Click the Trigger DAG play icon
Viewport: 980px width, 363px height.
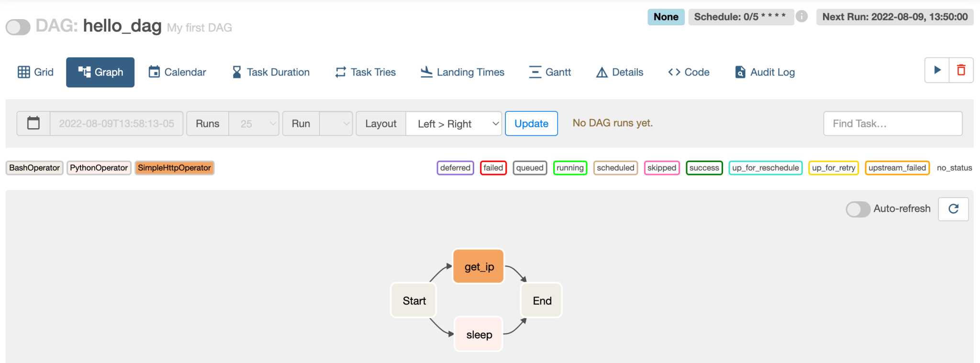click(x=937, y=70)
